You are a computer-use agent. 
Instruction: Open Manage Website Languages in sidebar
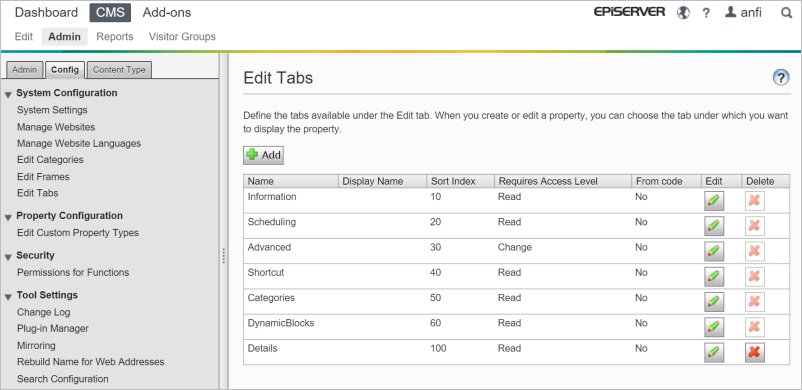79,143
